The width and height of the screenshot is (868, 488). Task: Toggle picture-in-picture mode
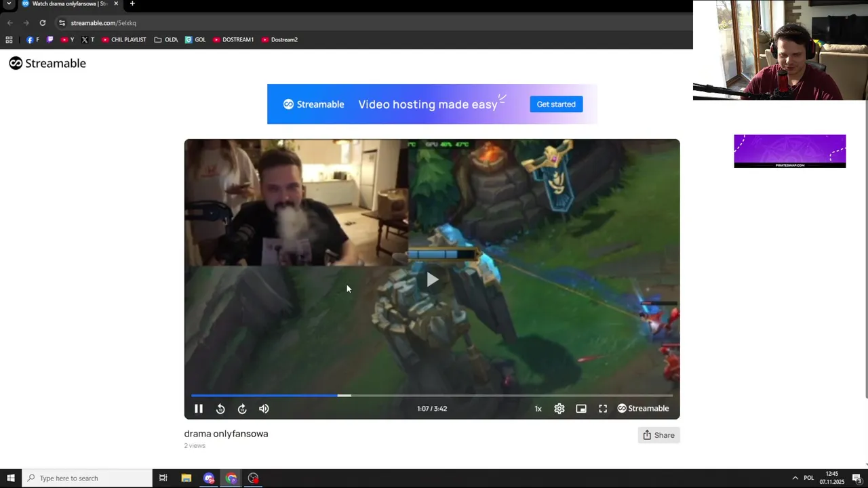(x=581, y=409)
